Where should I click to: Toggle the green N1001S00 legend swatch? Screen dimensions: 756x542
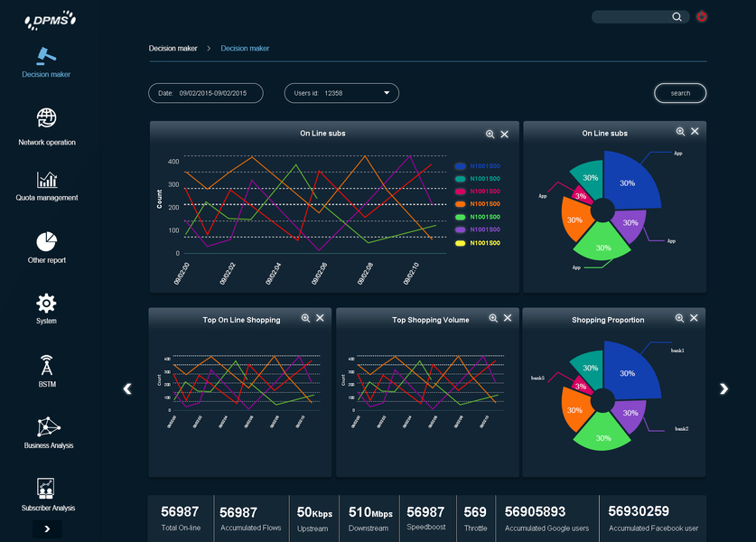(x=461, y=217)
